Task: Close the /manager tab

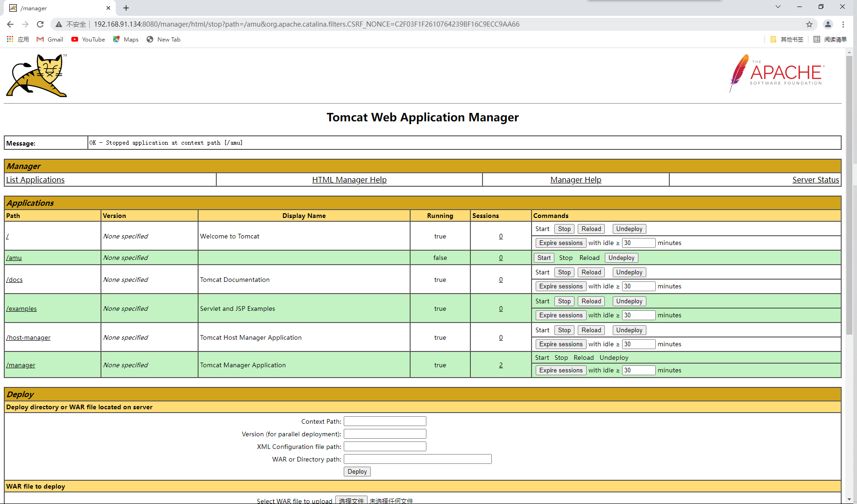Action: point(108,8)
